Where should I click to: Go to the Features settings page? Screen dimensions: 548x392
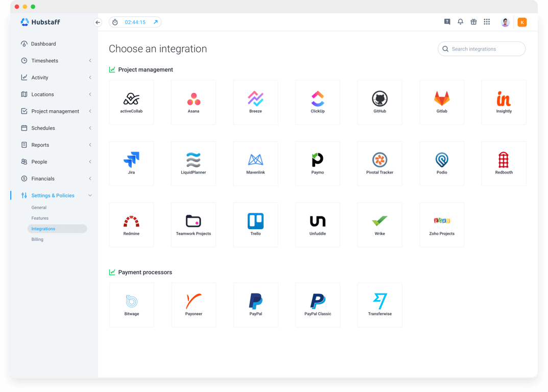point(39,218)
